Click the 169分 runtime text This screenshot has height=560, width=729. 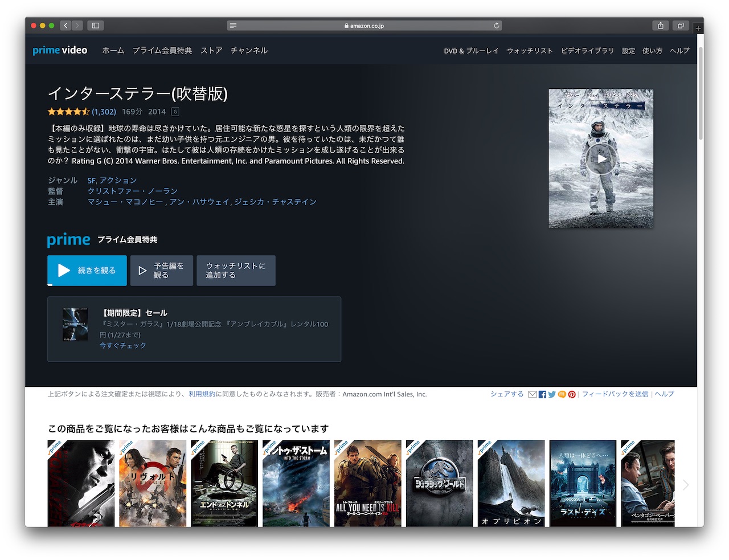[132, 112]
